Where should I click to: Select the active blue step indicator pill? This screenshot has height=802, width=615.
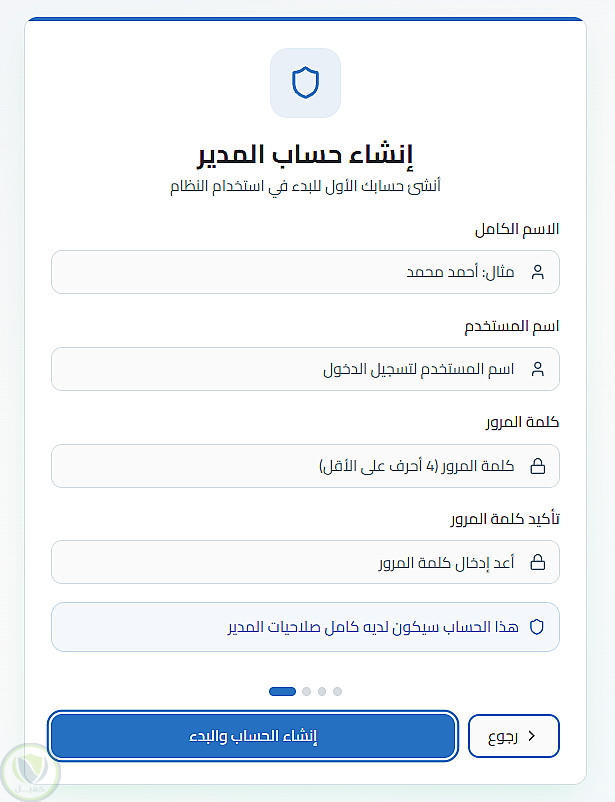[x=283, y=691]
